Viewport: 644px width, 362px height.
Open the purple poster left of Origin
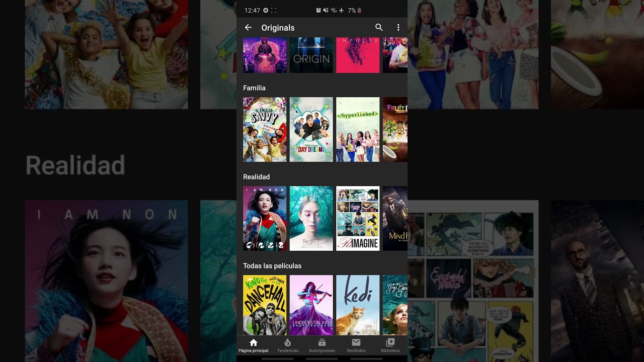[x=265, y=55]
